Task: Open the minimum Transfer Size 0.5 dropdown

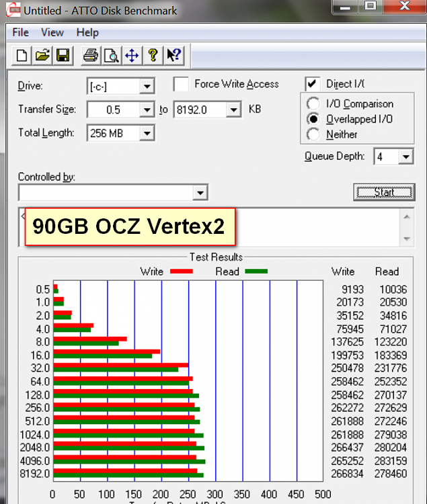Action: 147,110
